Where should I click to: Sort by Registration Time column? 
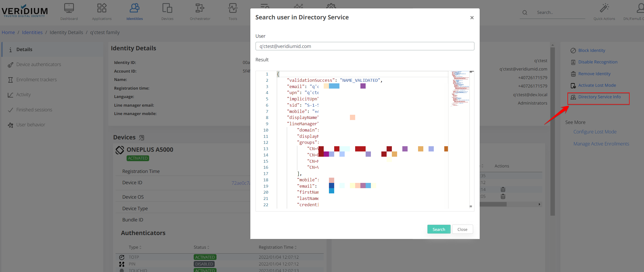[x=278, y=247]
